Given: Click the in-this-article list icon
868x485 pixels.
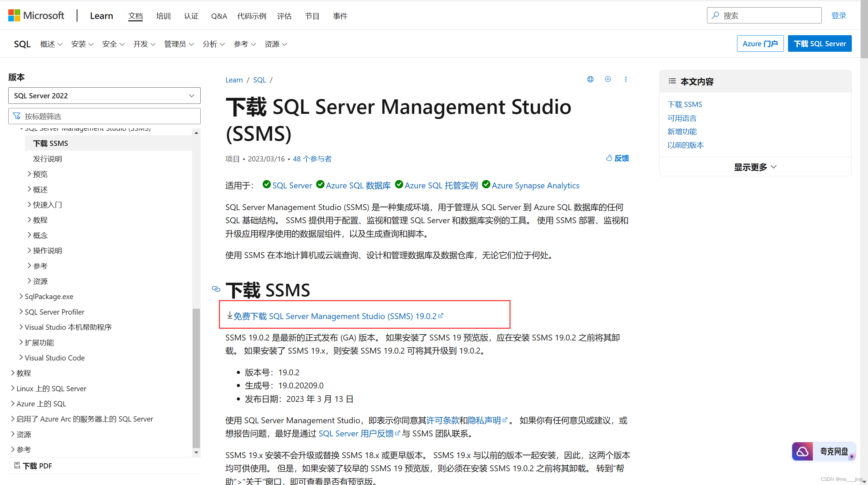Looking at the screenshot, I should (672, 81).
